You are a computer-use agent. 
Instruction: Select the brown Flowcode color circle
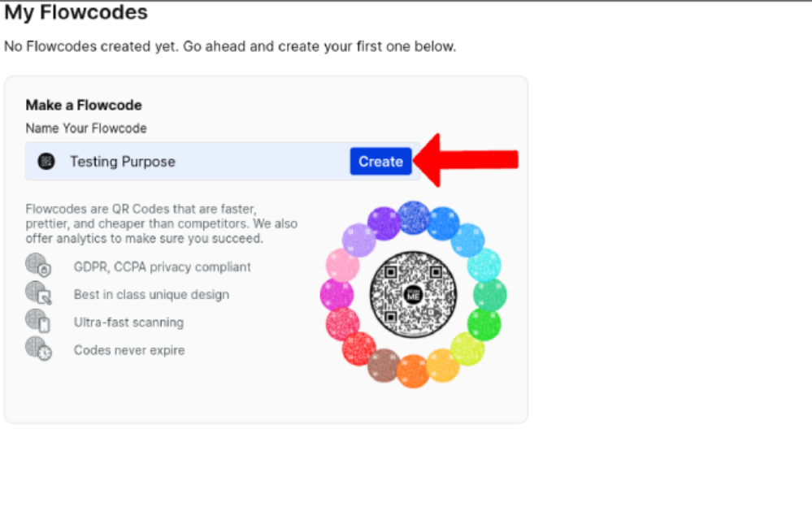pyautogui.click(x=384, y=366)
